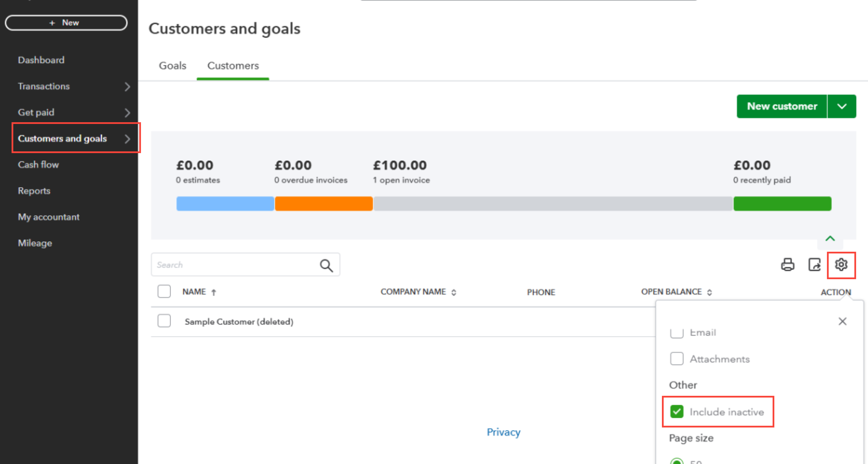Open the table settings gear icon
This screenshot has width=868, height=464.
[841, 265]
